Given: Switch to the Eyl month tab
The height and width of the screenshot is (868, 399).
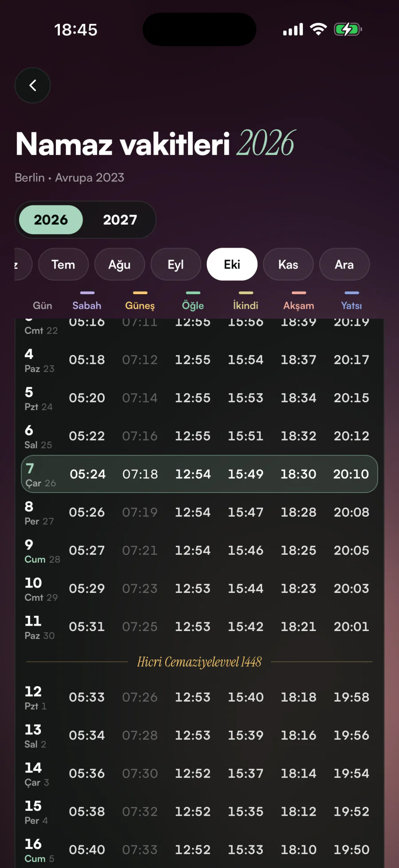Looking at the screenshot, I should (x=176, y=264).
